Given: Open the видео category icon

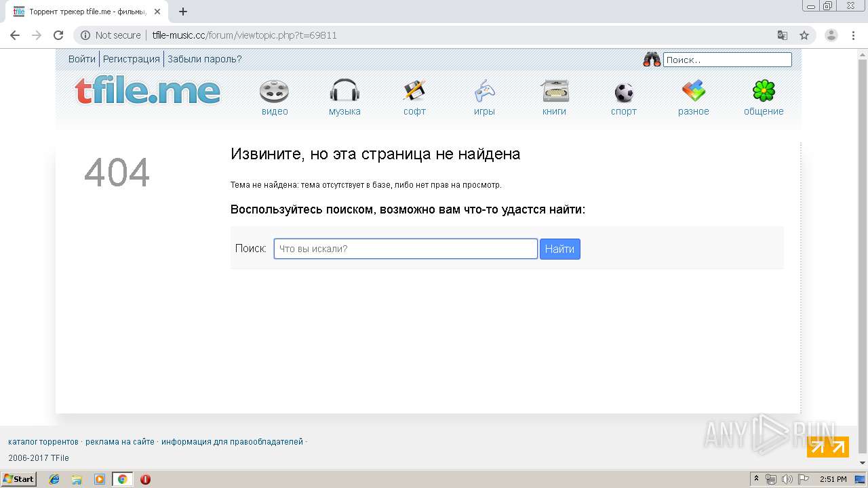Looking at the screenshot, I should click(x=274, y=91).
